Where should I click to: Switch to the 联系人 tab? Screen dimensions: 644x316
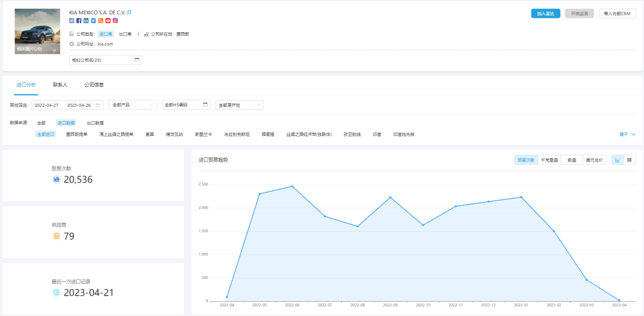pos(60,85)
